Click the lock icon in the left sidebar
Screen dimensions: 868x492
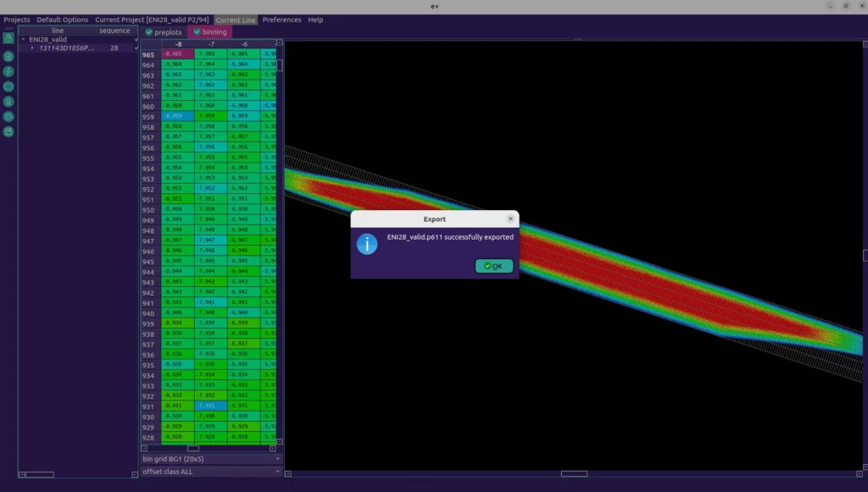pos(8,39)
